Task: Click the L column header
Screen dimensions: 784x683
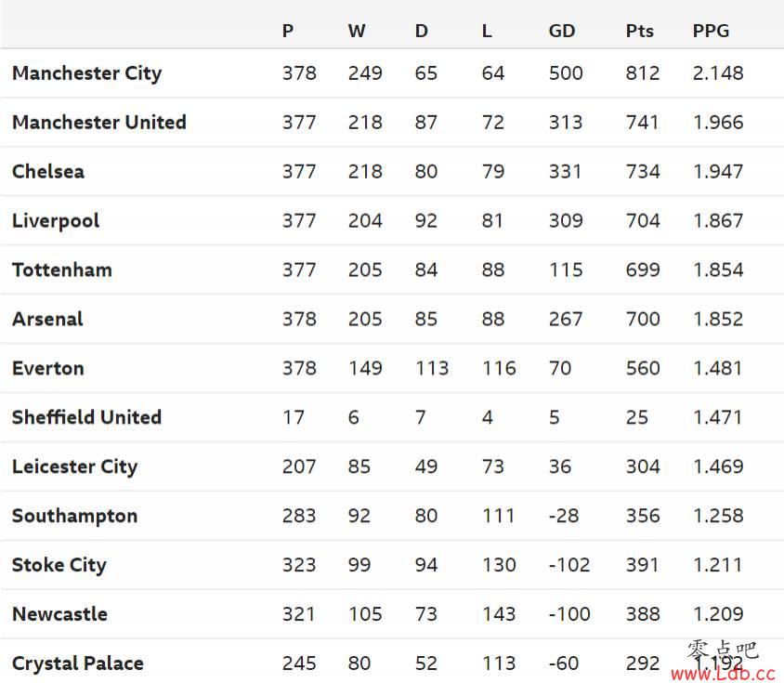Action: point(487,31)
